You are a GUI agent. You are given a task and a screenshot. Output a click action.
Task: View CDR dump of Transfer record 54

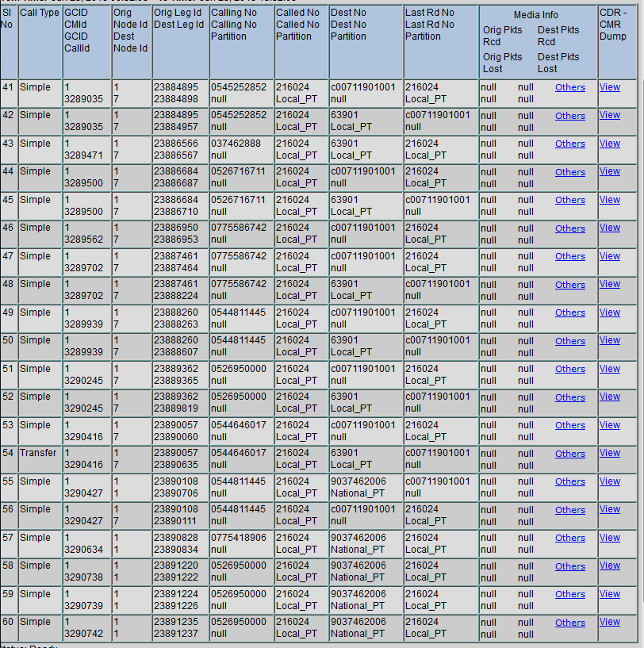[x=609, y=453]
